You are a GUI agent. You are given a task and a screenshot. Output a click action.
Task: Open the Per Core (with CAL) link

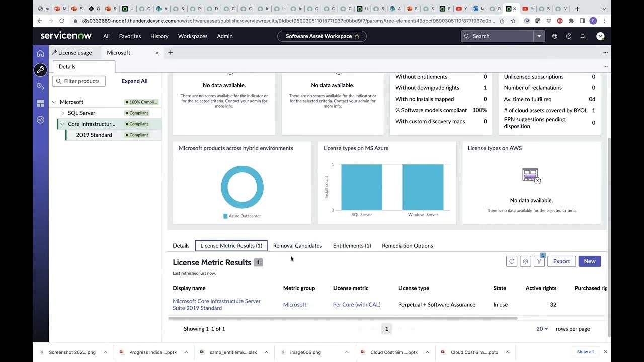tap(357, 305)
